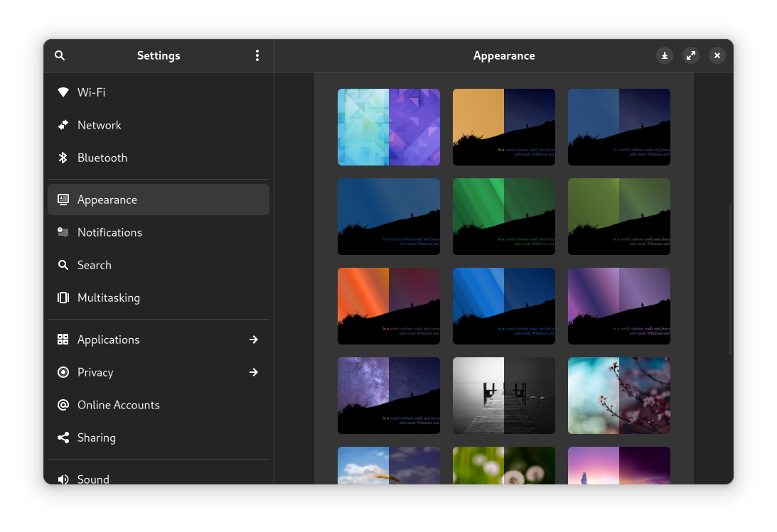Click the Multitasking panes icon
This screenshot has width=777, height=532.
pos(63,298)
